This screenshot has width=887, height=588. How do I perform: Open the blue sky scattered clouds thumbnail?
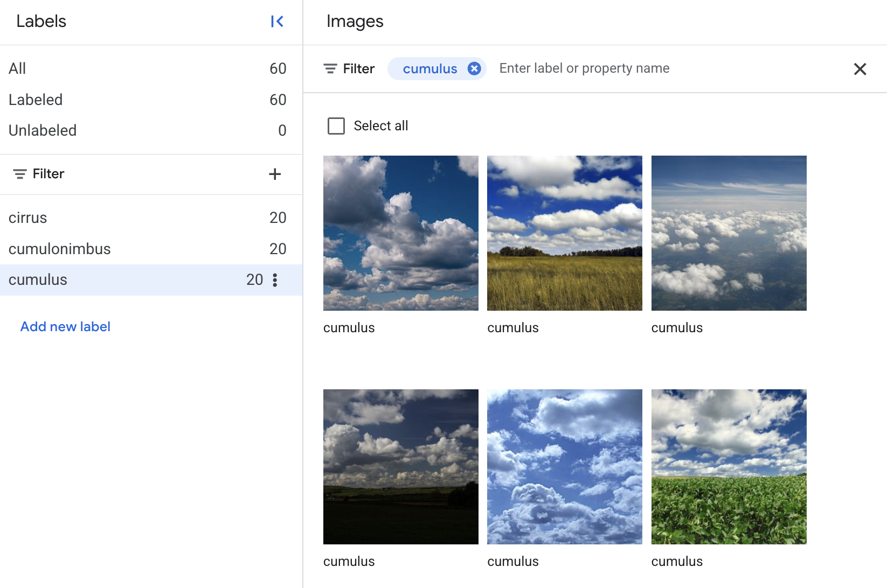pyautogui.click(x=565, y=467)
